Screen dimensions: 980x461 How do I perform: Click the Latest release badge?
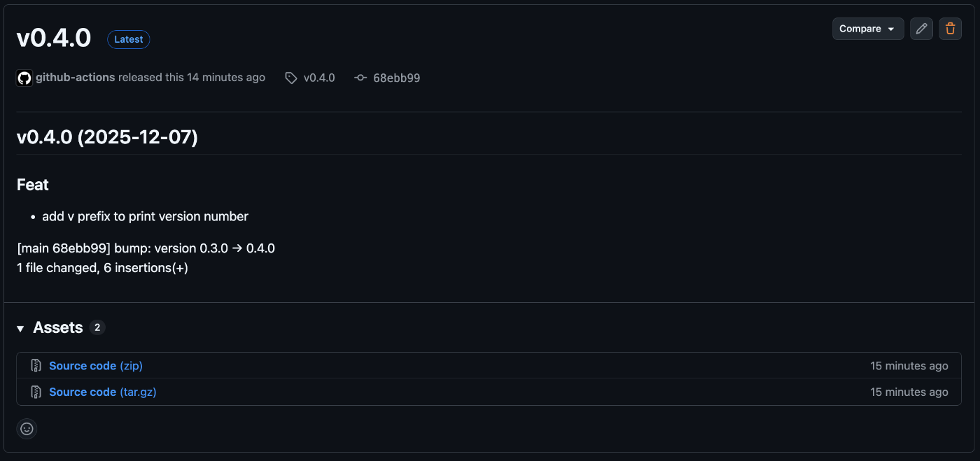tap(128, 39)
